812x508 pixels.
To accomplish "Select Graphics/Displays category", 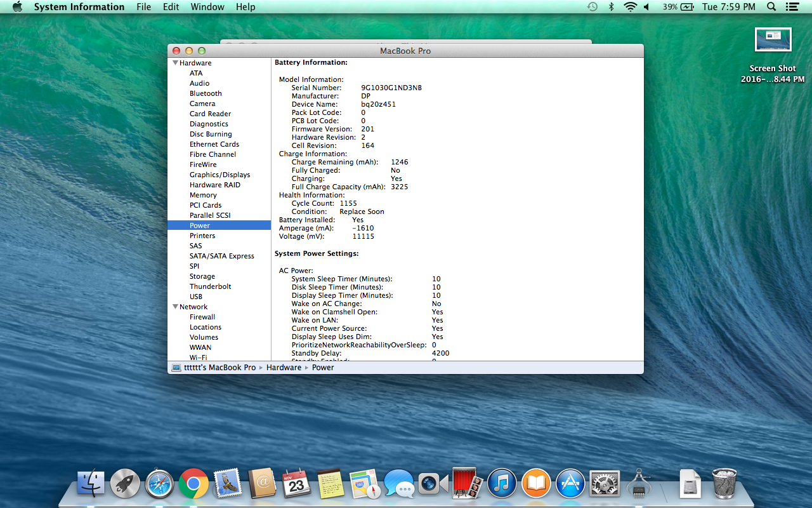I will tap(219, 175).
